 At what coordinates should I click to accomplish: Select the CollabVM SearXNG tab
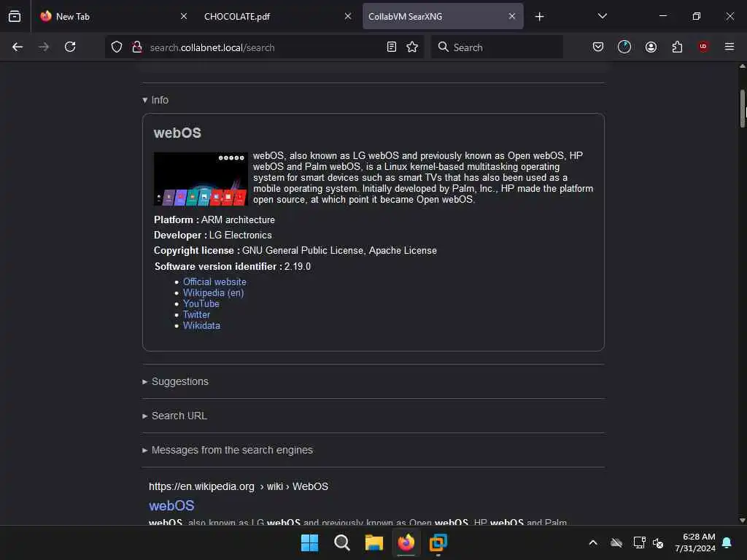point(443,16)
